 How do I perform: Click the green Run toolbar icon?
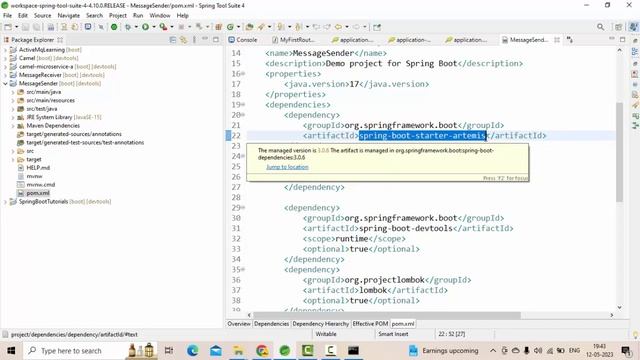pos(145,27)
